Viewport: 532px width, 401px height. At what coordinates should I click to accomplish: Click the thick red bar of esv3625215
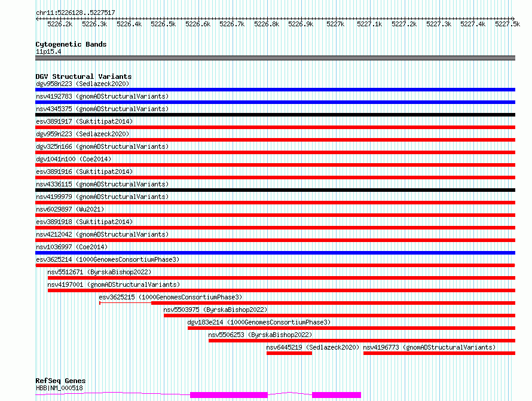(333, 303)
